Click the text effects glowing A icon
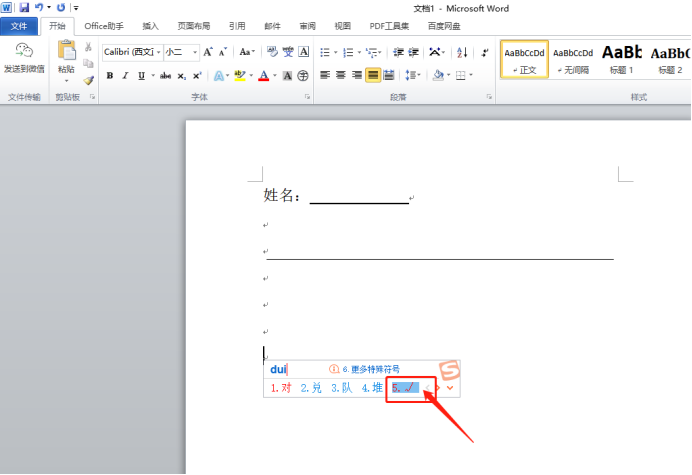This screenshot has width=692, height=475. [218, 76]
